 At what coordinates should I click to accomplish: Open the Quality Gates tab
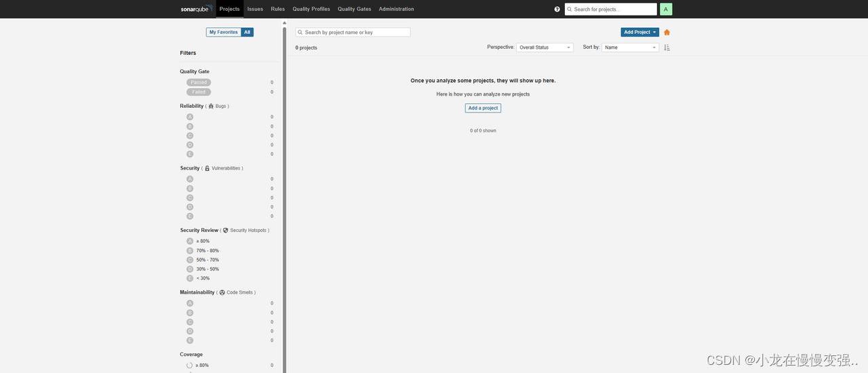coord(355,9)
